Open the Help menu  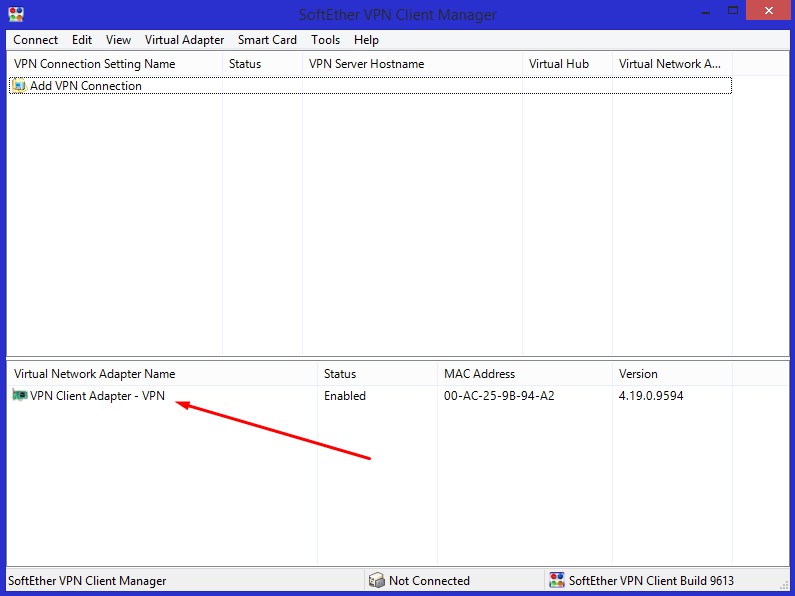coord(366,40)
